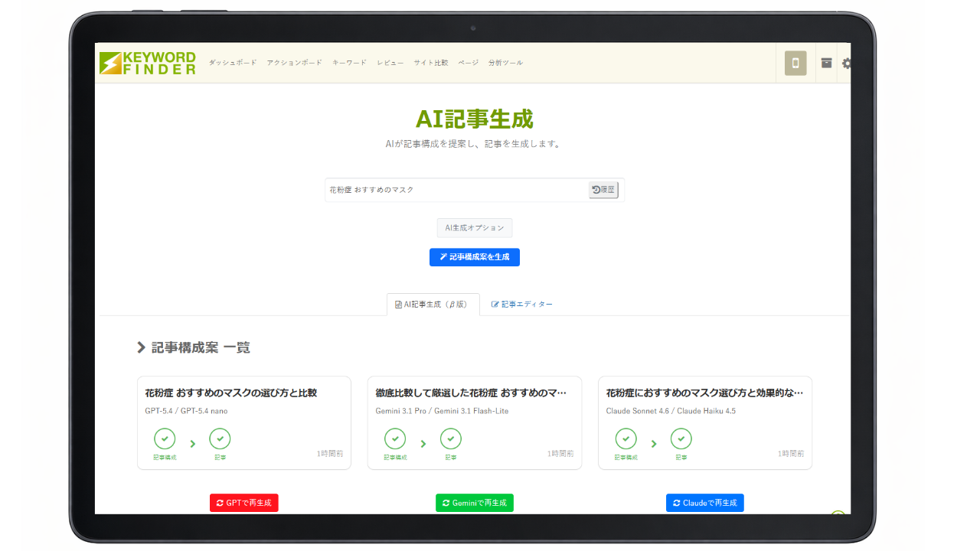This screenshot has height=551, width=980.
Task: Click 1時間前 timestamp on Claude card
Action: (x=791, y=454)
